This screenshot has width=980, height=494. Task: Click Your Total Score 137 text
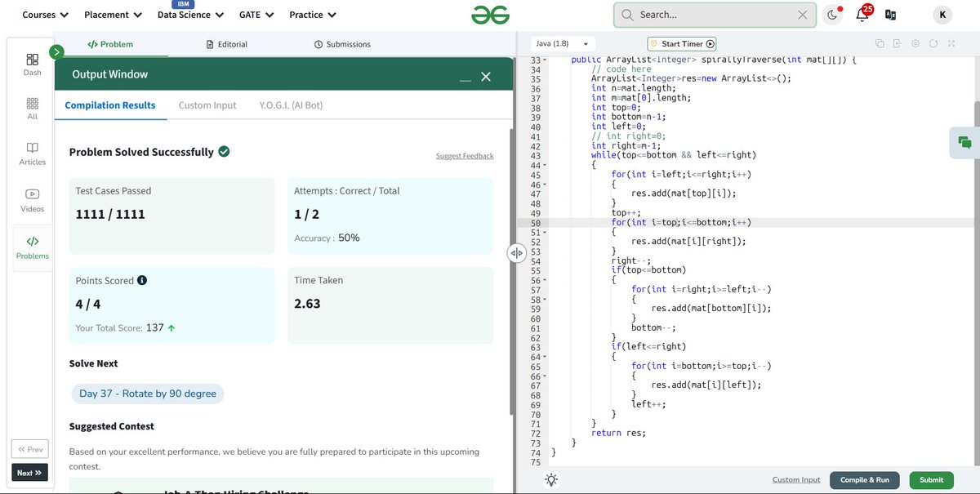click(126, 327)
